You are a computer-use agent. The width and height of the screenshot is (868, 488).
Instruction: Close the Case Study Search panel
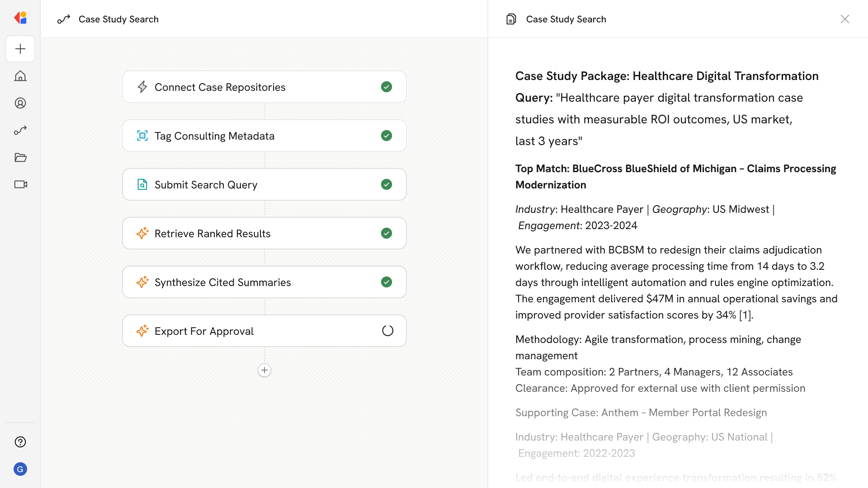click(x=844, y=19)
